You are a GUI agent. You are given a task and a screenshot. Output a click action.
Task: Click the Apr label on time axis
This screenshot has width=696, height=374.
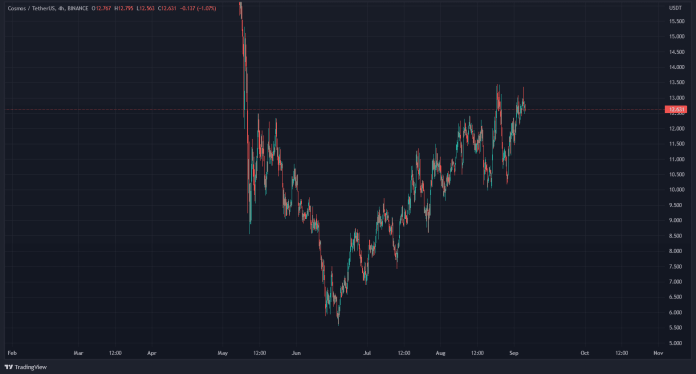(152, 353)
